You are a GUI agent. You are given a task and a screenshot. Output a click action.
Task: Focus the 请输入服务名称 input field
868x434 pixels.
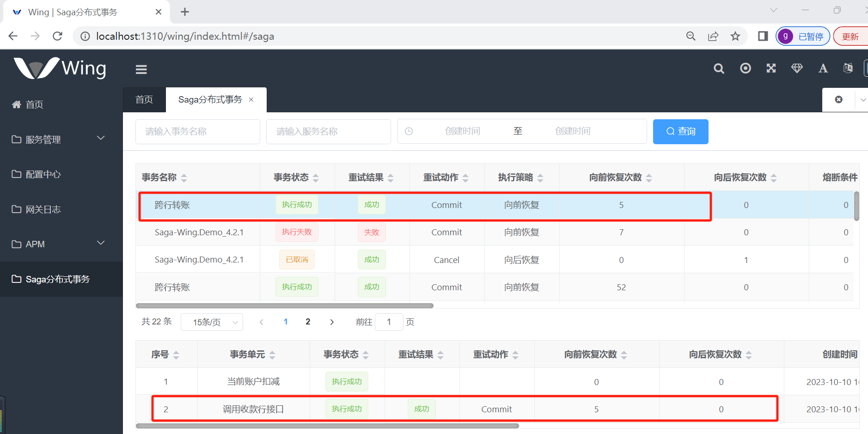point(329,132)
